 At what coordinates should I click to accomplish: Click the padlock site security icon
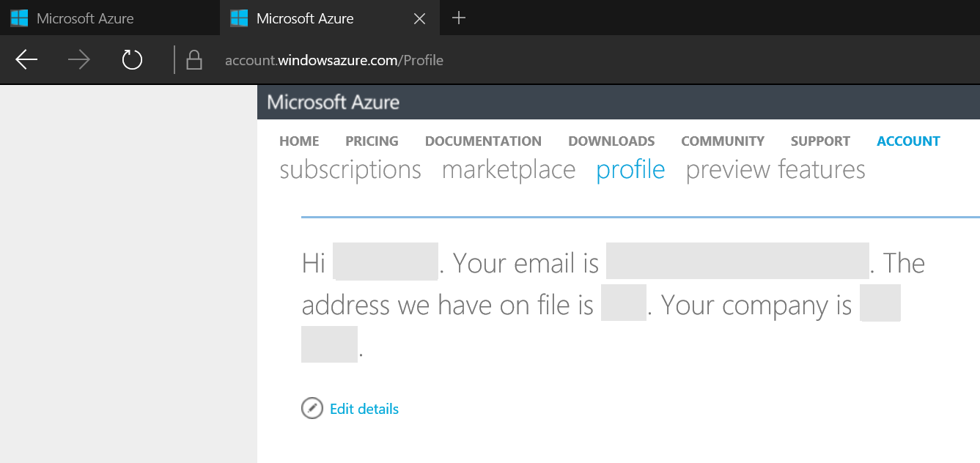click(194, 60)
